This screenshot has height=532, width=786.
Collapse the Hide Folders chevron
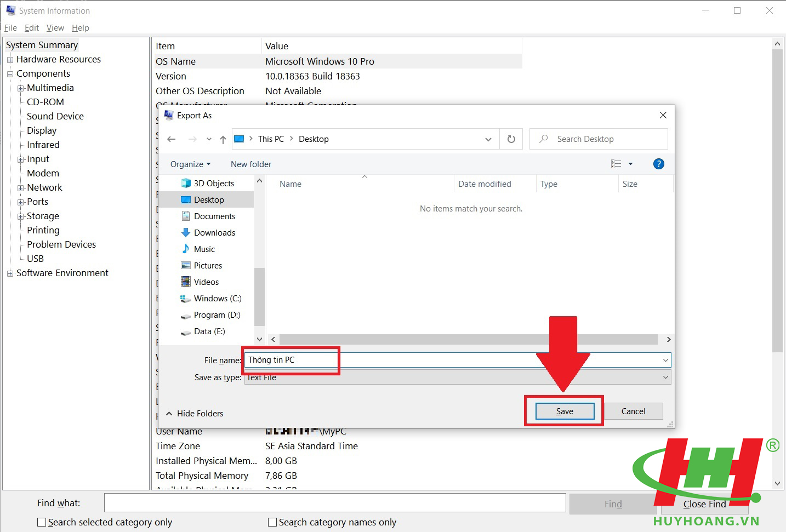tap(169, 414)
